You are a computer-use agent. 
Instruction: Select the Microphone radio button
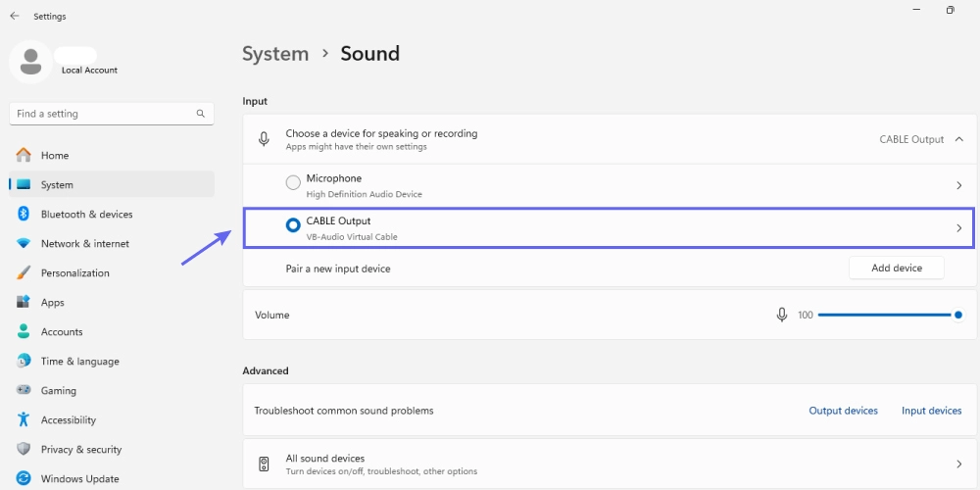(293, 182)
